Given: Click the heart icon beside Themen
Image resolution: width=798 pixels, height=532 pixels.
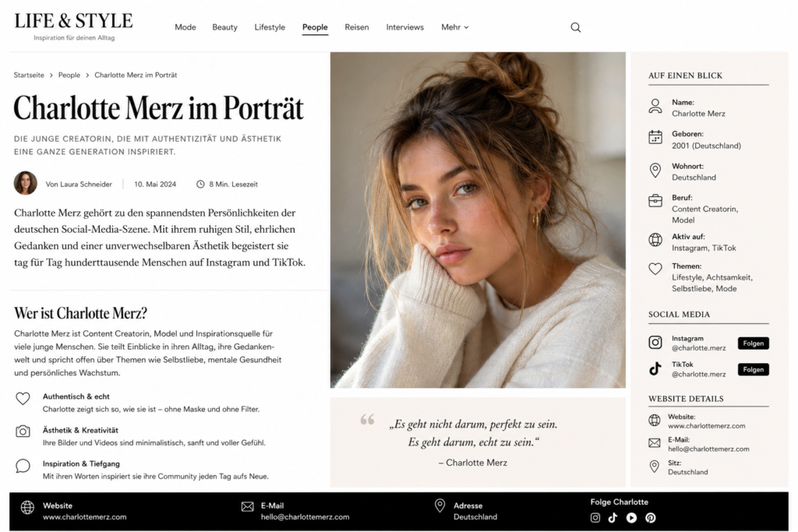Looking at the screenshot, I should point(655,269).
